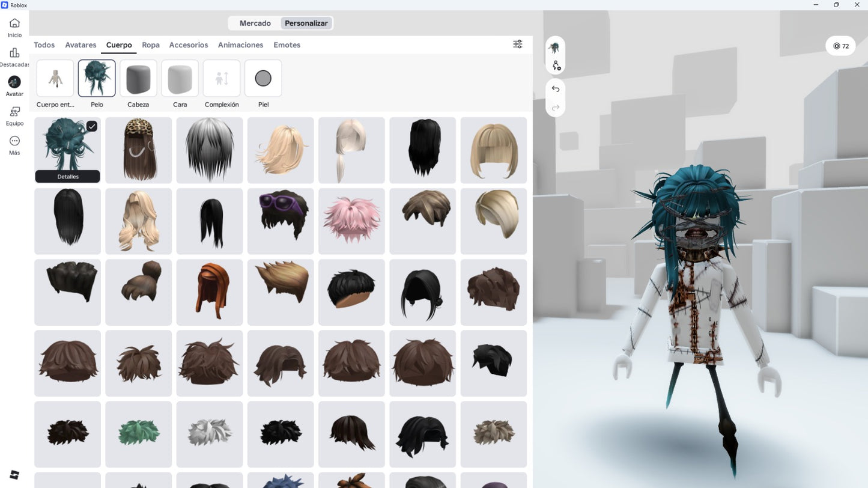The image size is (868, 488).
Task: Equip the white messy short hair
Action: point(210,434)
